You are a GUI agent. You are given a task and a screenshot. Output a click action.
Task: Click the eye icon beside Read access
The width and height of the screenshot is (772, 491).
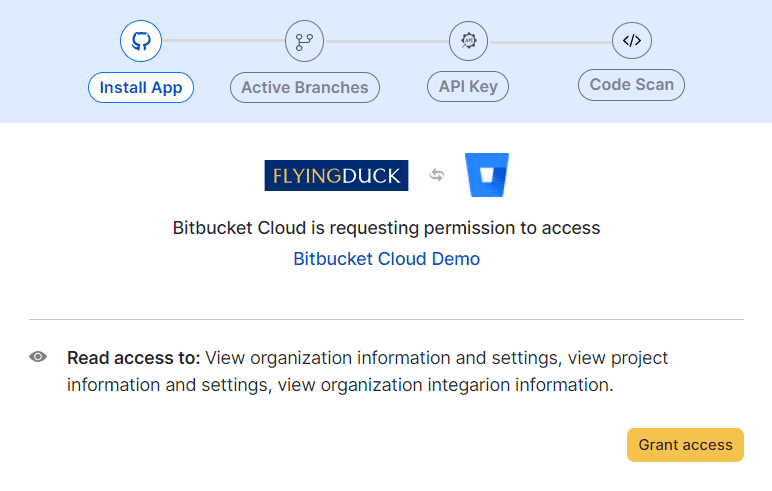38,357
